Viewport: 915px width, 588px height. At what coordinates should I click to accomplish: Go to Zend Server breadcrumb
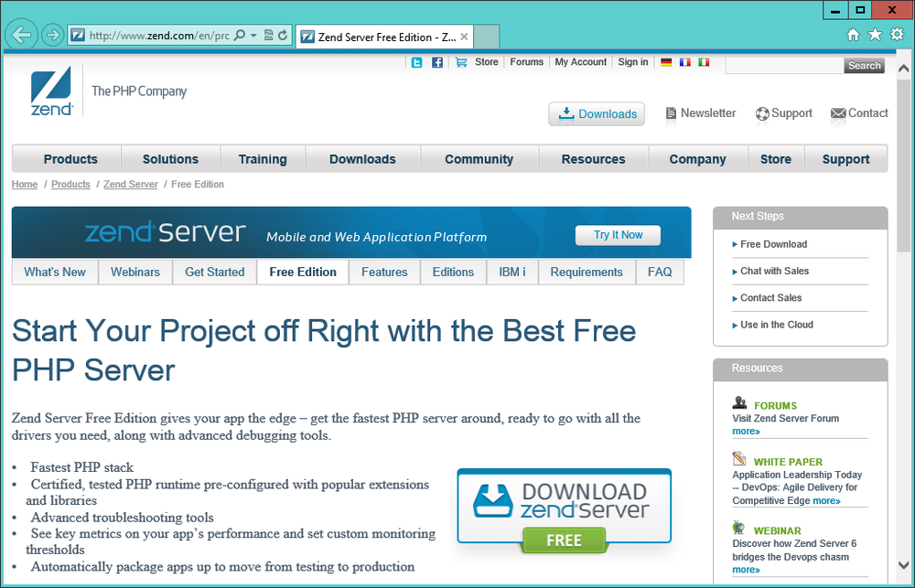[x=131, y=185]
